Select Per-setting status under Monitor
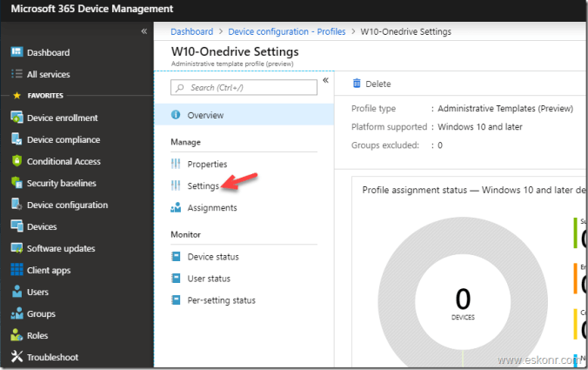588x370 pixels. tap(221, 300)
